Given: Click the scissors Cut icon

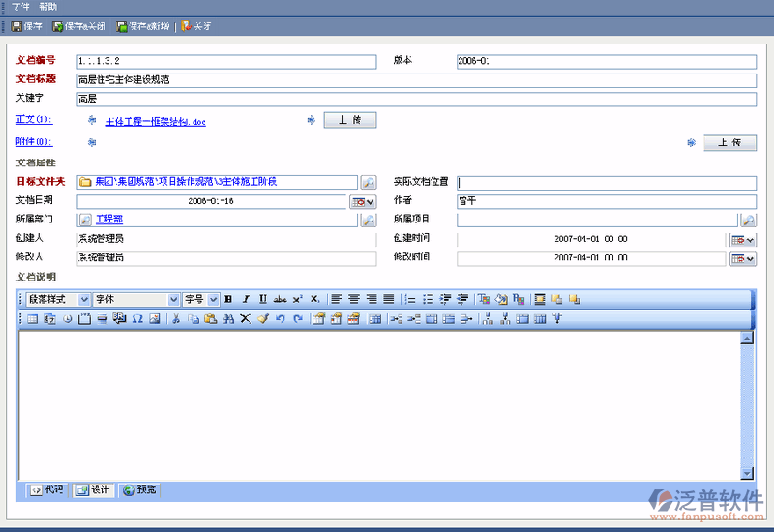Looking at the screenshot, I should point(176,318).
